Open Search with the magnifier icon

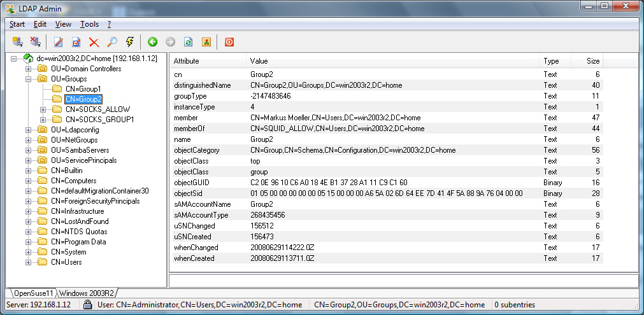pos(111,42)
